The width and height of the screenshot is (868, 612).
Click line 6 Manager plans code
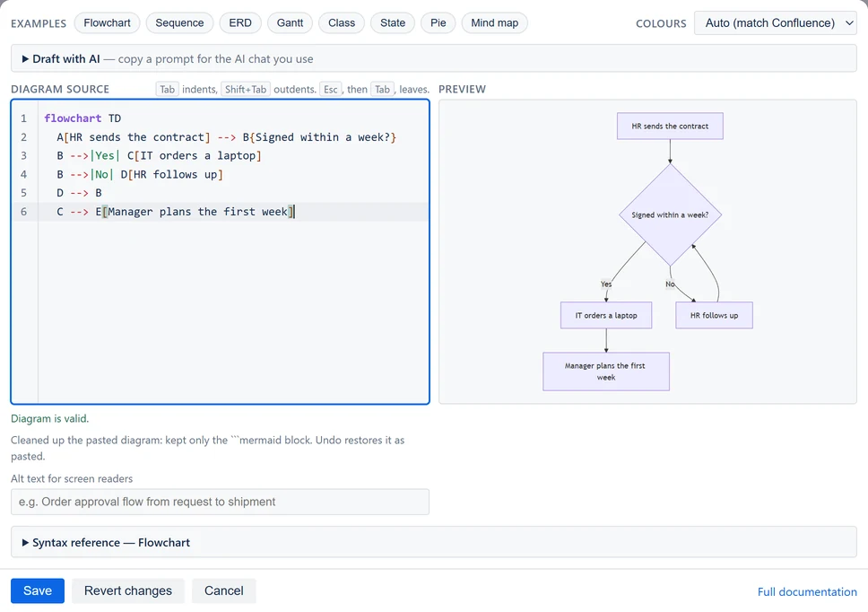click(176, 212)
